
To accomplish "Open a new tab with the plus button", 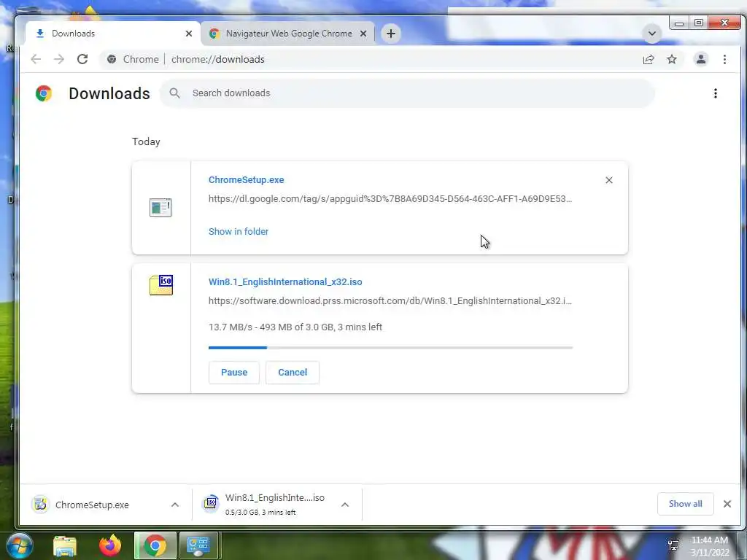I will point(391,34).
